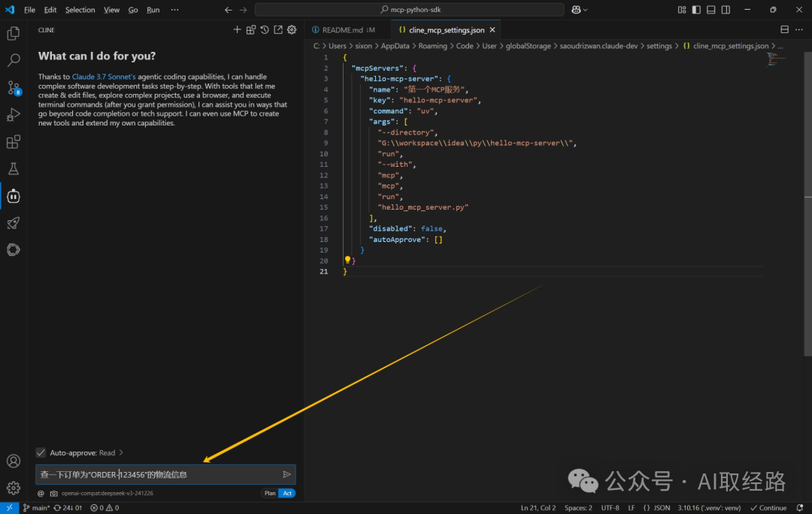Open the Source Control view
This screenshot has width=812, height=514.
pos(14,87)
